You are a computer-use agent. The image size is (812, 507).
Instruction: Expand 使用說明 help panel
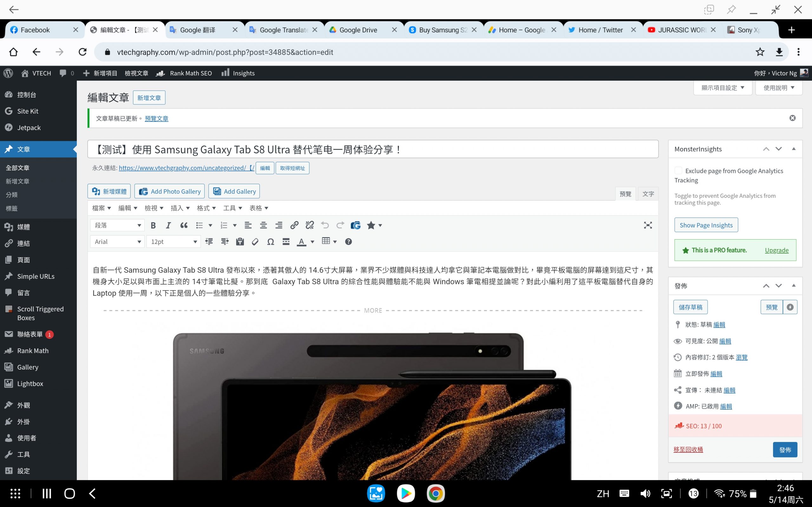[x=779, y=88]
